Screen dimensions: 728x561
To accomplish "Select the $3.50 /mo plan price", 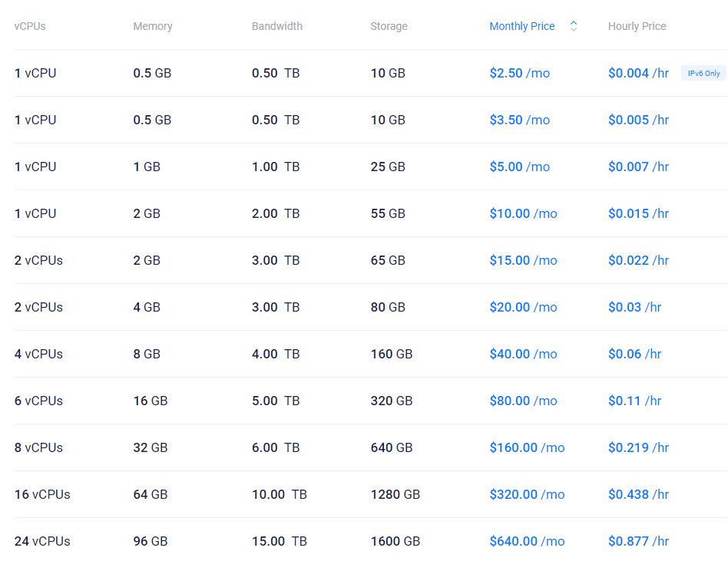I will tap(519, 120).
